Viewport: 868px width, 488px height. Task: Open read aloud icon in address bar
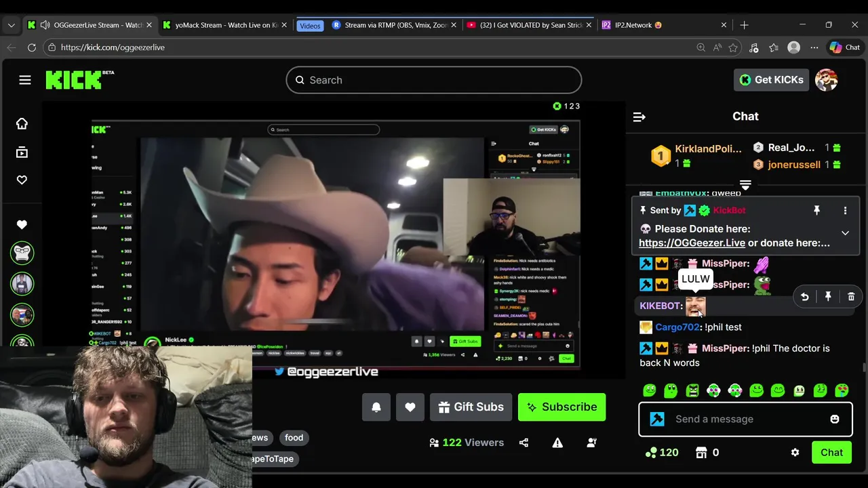[x=717, y=47]
